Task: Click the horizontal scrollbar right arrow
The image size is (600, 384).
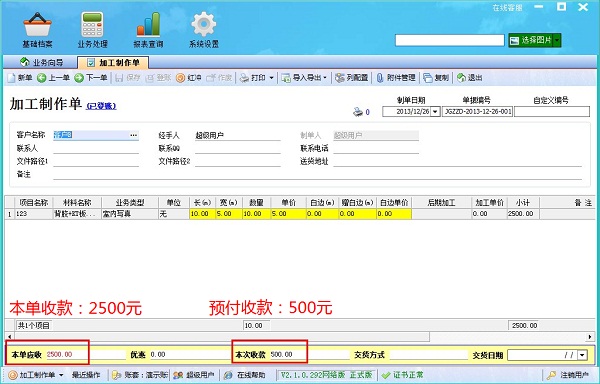Action: click(x=590, y=337)
